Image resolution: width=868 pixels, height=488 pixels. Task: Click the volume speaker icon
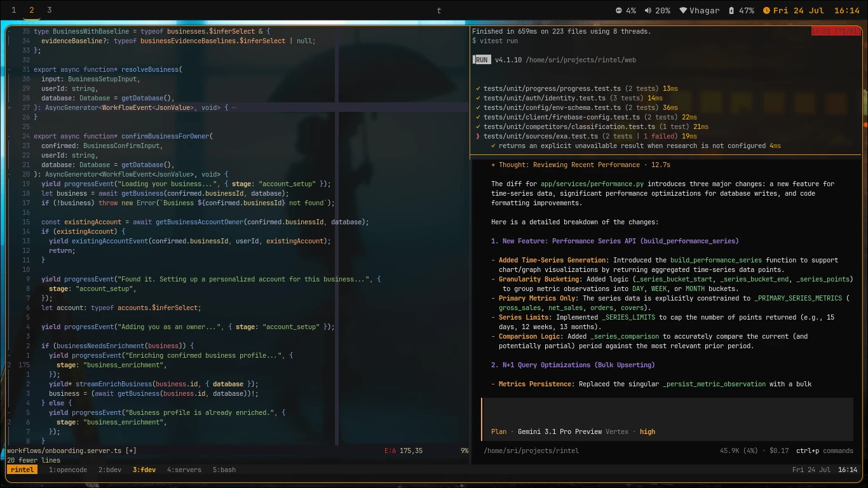648,10
